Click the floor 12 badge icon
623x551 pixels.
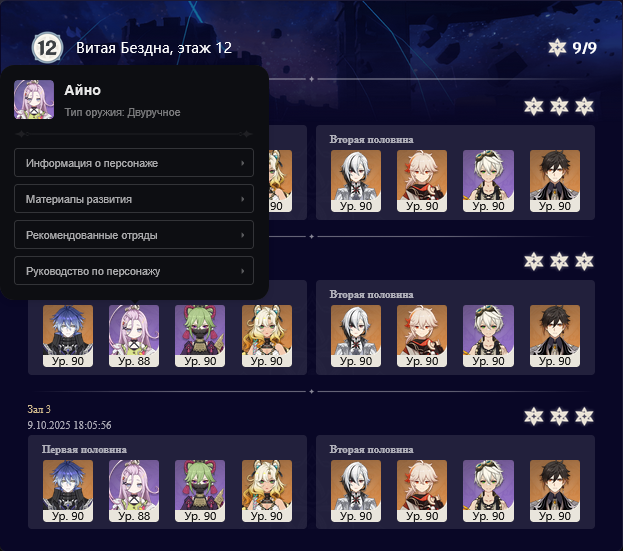coord(47,48)
